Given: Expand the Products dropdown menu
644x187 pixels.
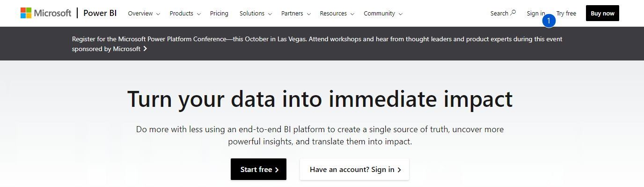Looking at the screenshot, I should click(x=185, y=13).
